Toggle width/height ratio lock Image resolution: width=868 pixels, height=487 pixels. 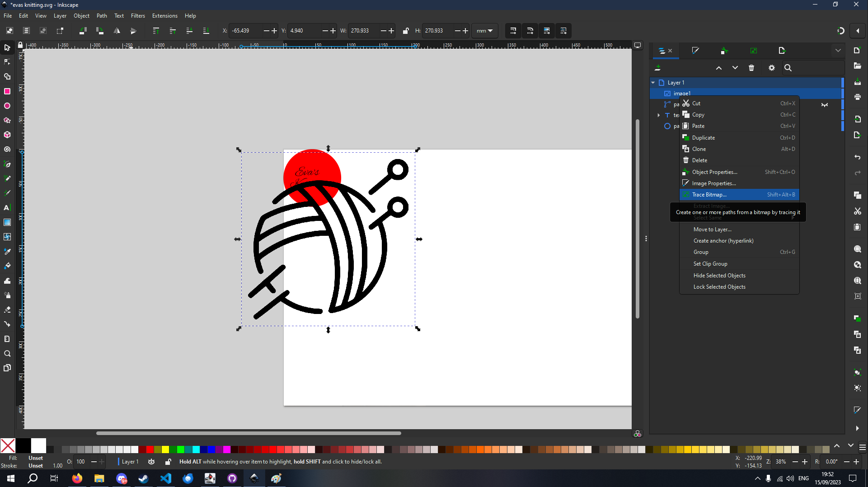(405, 31)
